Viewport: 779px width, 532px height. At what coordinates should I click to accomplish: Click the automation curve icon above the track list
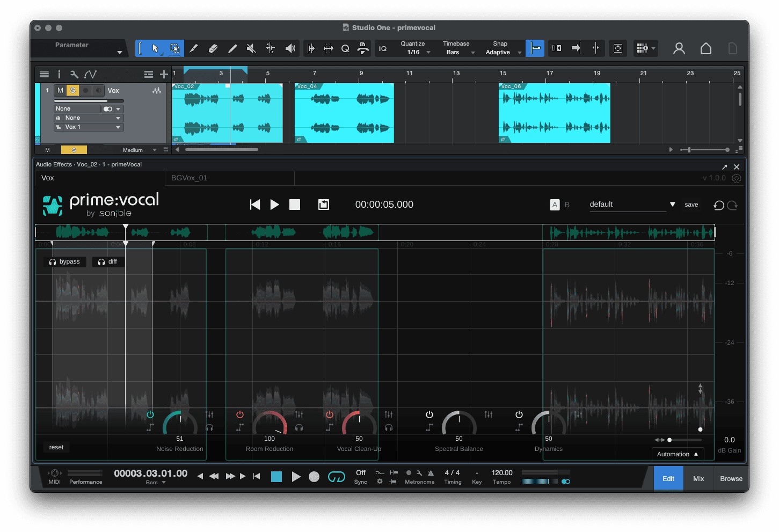pyautogui.click(x=90, y=74)
